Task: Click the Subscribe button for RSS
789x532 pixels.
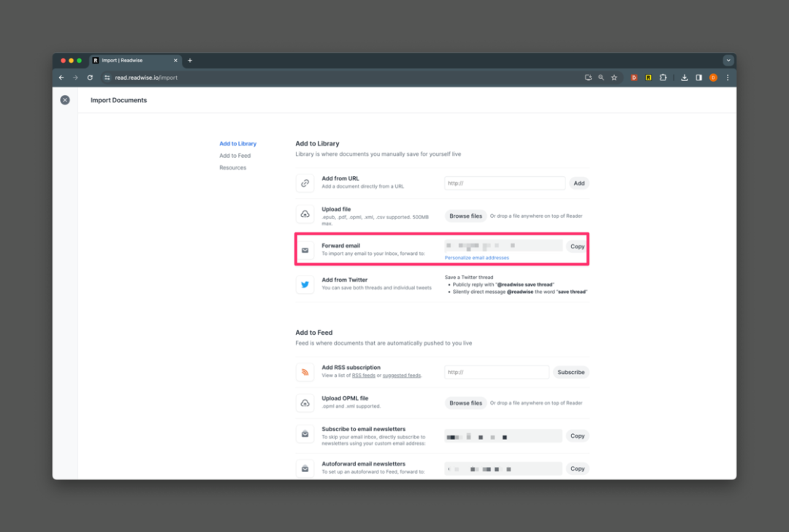Action: (x=571, y=373)
